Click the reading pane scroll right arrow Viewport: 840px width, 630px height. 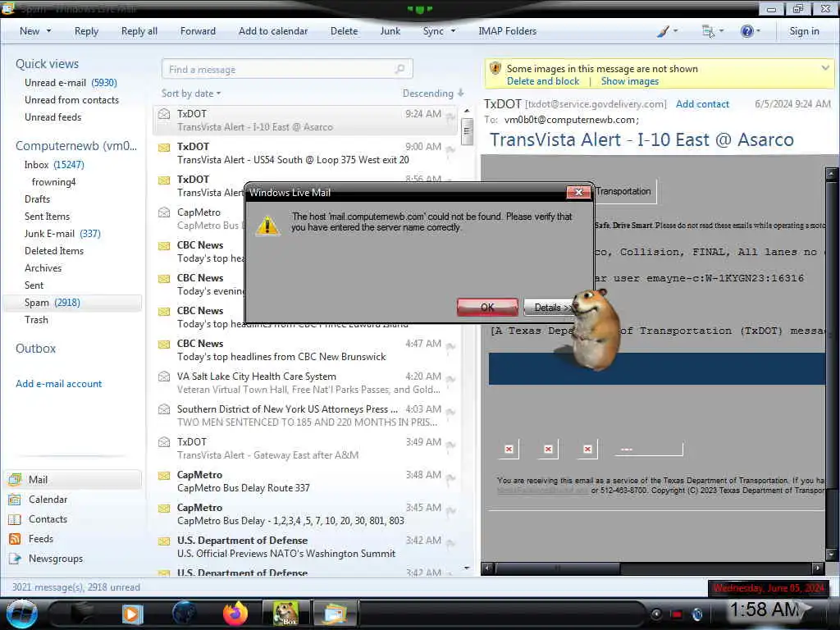pos(818,568)
